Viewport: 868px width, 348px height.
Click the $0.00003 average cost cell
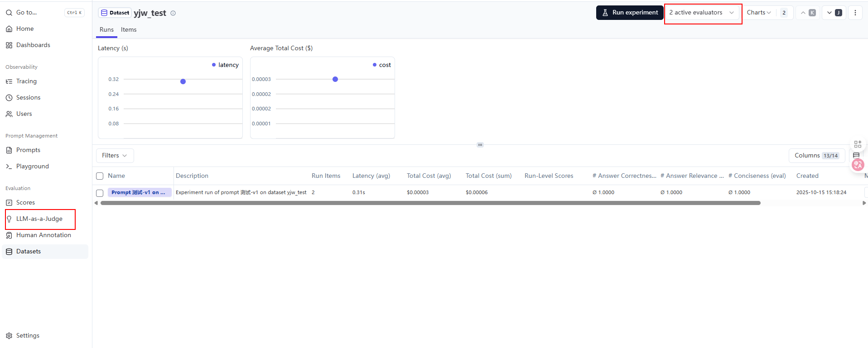418,192
